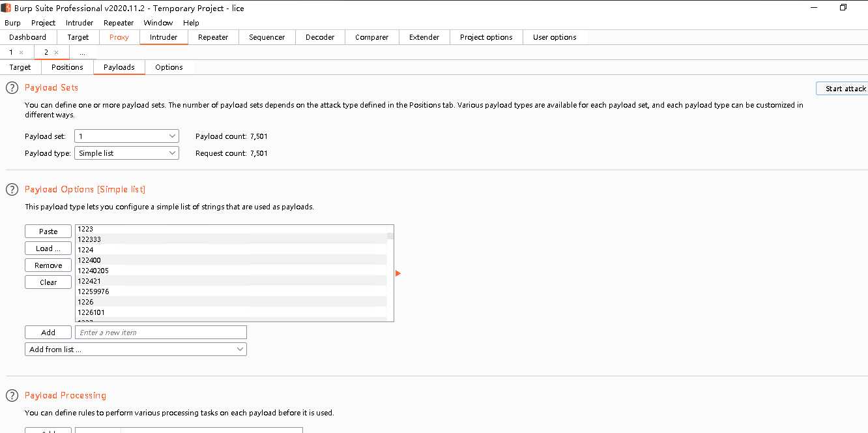Switch to Intruder Target sub-tab
Viewport: 868px width, 433px height.
pyautogui.click(x=20, y=67)
